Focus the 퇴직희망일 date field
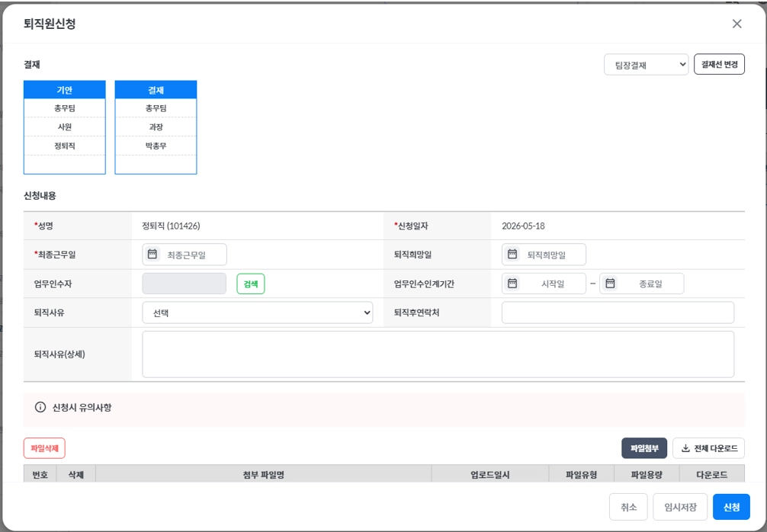This screenshot has height=532, width=767. tap(544, 255)
